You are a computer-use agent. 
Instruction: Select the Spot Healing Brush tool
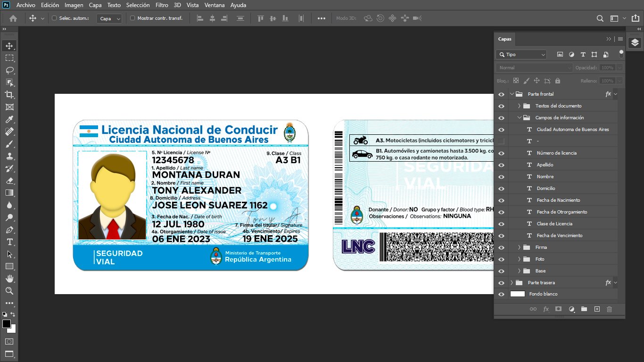click(9, 132)
